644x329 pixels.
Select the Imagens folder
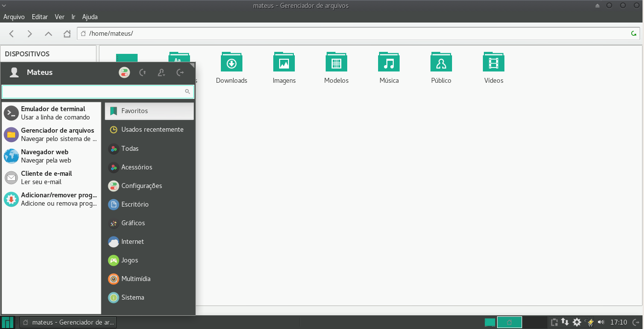284,68
